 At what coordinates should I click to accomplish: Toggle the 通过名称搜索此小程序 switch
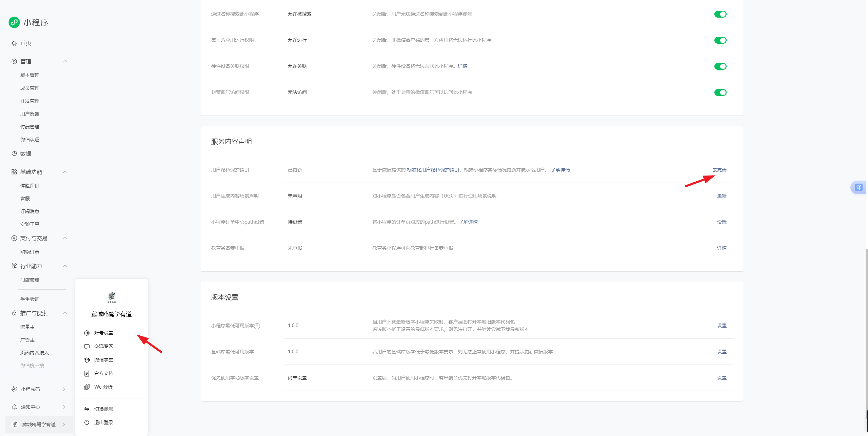720,14
